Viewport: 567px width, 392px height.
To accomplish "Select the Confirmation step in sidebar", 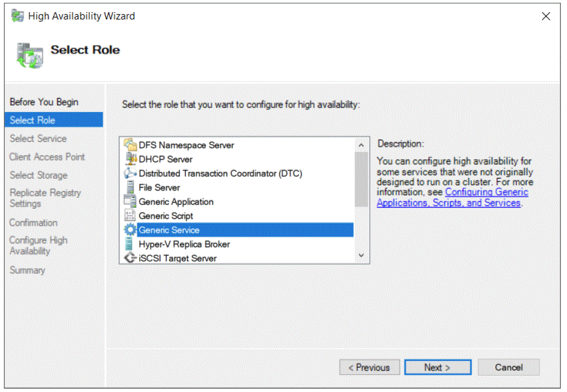I will coord(33,222).
